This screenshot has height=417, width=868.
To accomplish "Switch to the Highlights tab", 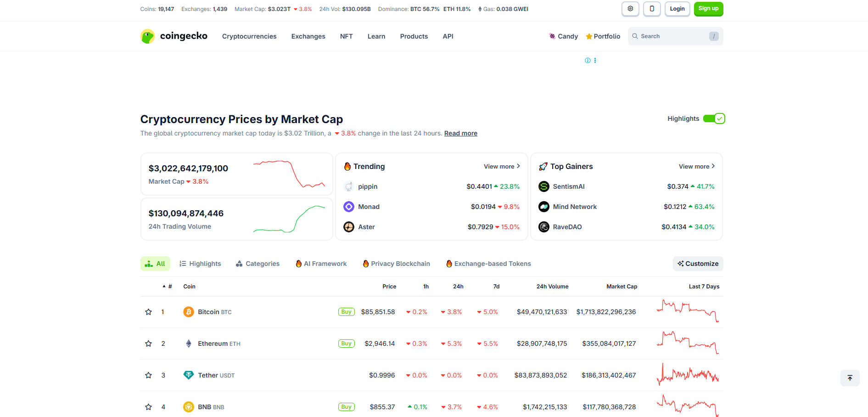I will 200,264.
